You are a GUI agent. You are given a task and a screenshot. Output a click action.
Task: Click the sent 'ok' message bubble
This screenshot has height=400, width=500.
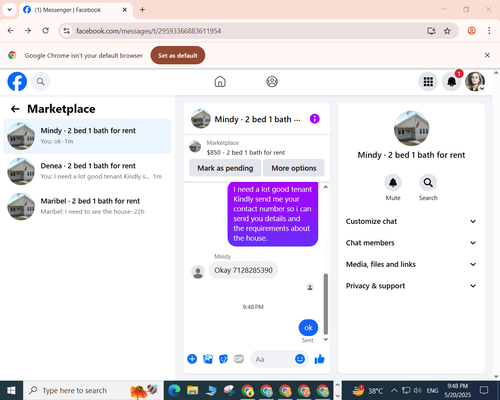point(308,328)
